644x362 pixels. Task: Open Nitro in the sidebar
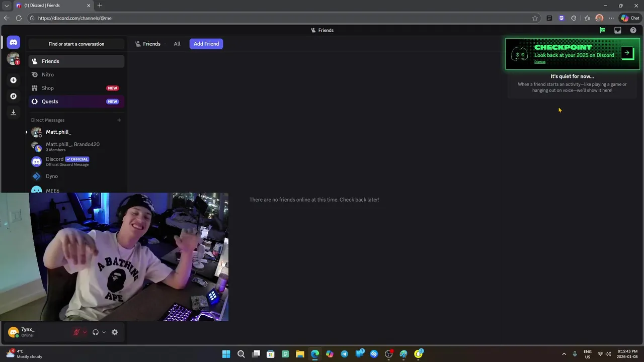click(x=76, y=74)
